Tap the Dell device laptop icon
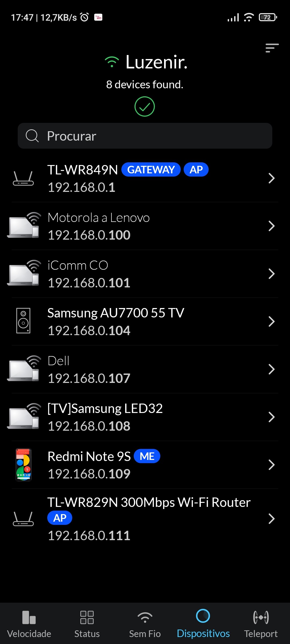 pyautogui.click(x=24, y=369)
